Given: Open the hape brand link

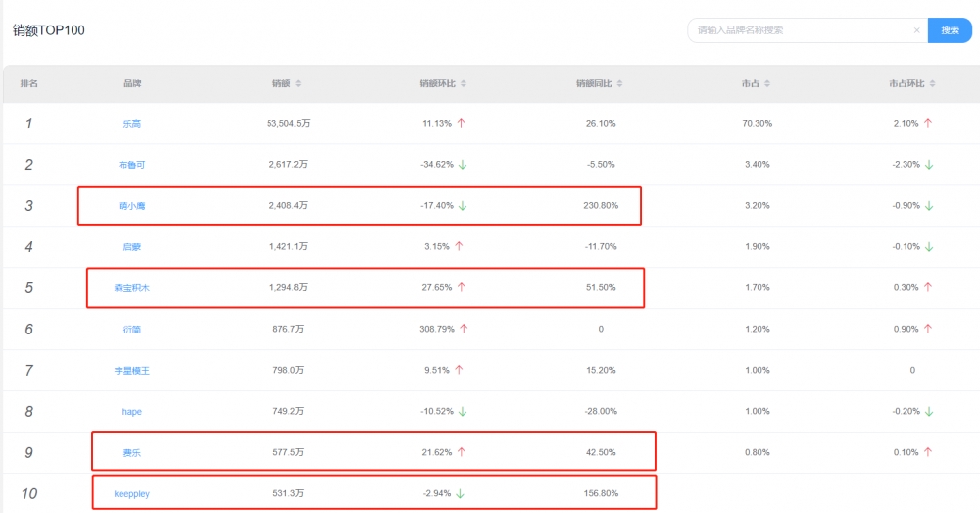Looking at the screenshot, I should point(131,412).
